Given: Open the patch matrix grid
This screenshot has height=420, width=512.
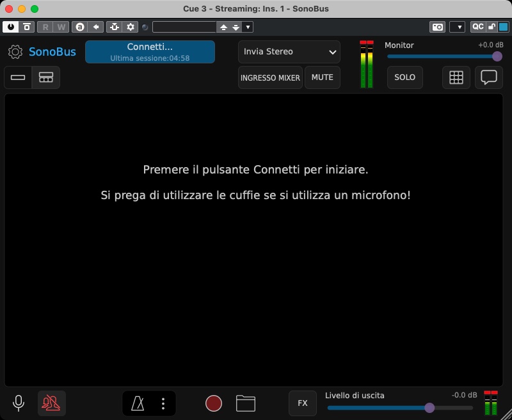Looking at the screenshot, I should coord(456,77).
